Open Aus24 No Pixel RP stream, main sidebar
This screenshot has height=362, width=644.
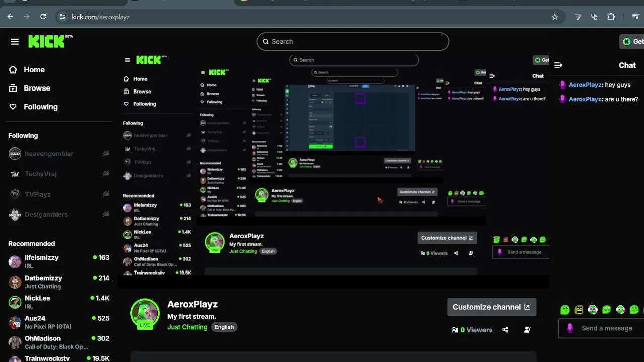click(x=59, y=322)
